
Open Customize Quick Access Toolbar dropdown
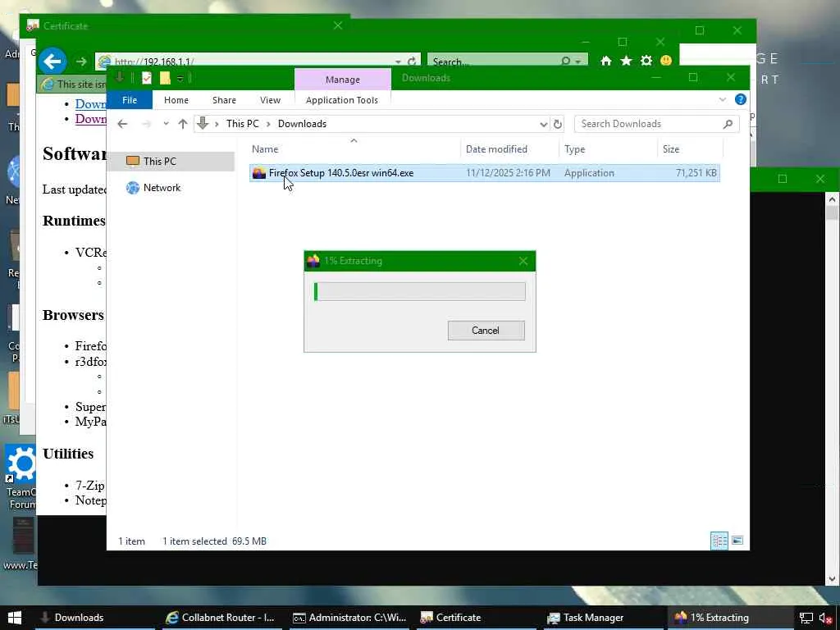pos(180,78)
